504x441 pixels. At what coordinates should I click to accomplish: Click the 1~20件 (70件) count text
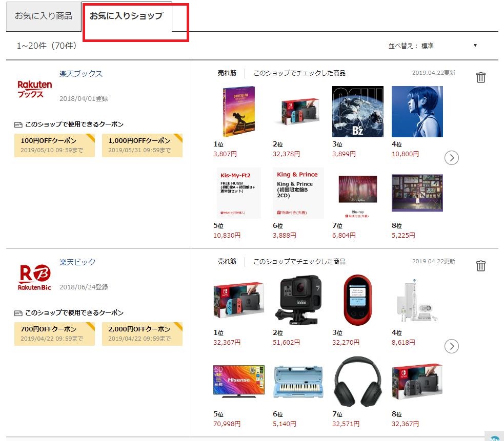click(x=47, y=46)
